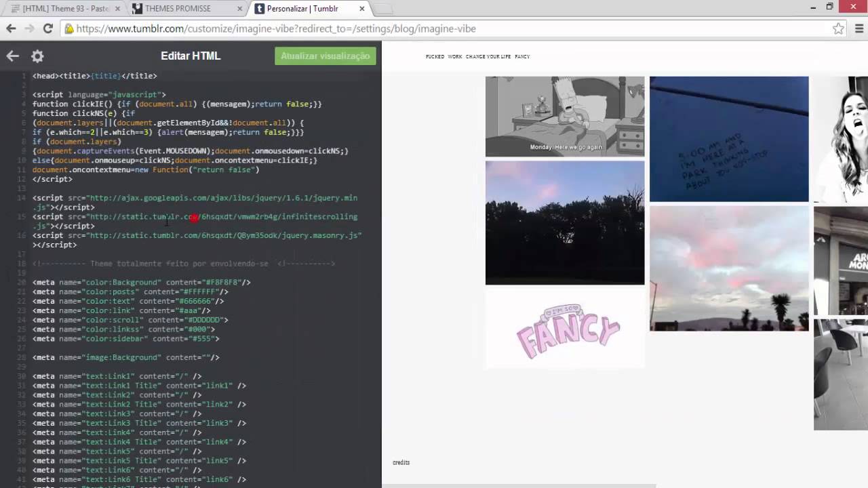This screenshot has height=488, width=868.
Task: Click the 'function clickNS(e)' code line
Action: [x=83, y=114]
